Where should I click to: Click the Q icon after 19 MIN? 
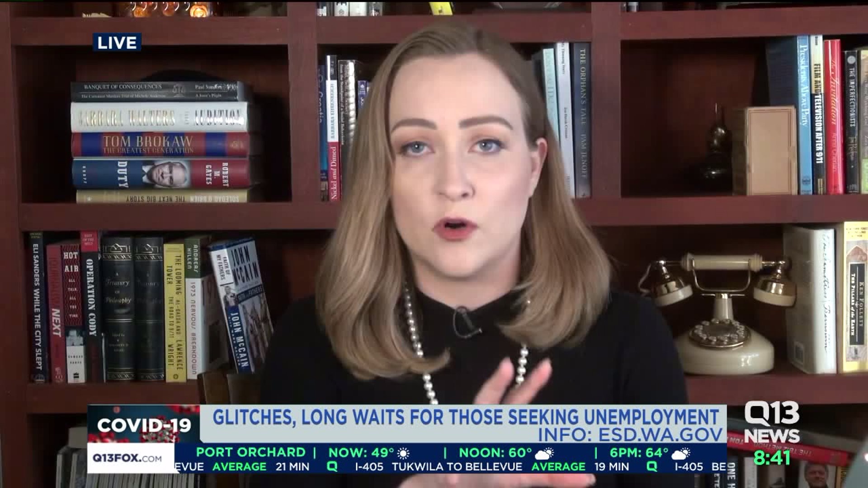pos(651,467)
